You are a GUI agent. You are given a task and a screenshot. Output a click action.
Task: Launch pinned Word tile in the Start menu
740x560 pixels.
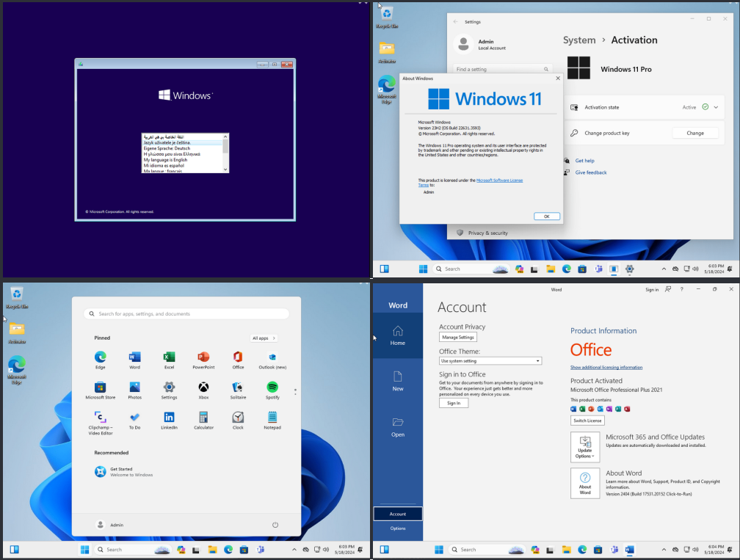(134, 360)
